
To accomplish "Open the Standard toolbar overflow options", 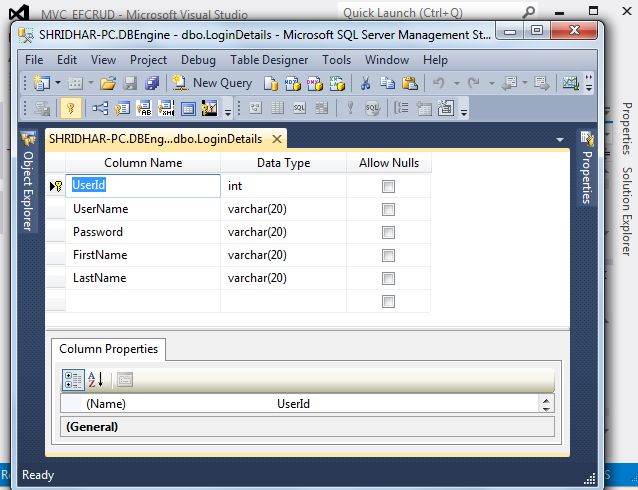I will pos(589,83).
